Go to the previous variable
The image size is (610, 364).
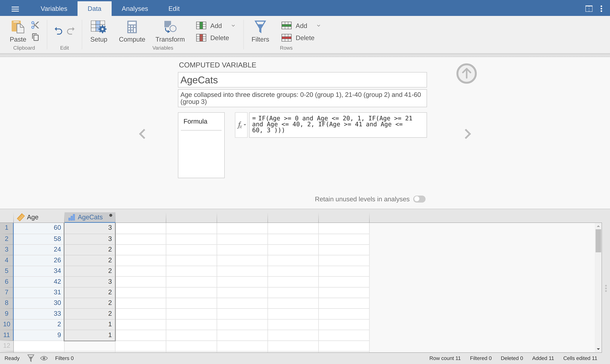coord(142,134)
